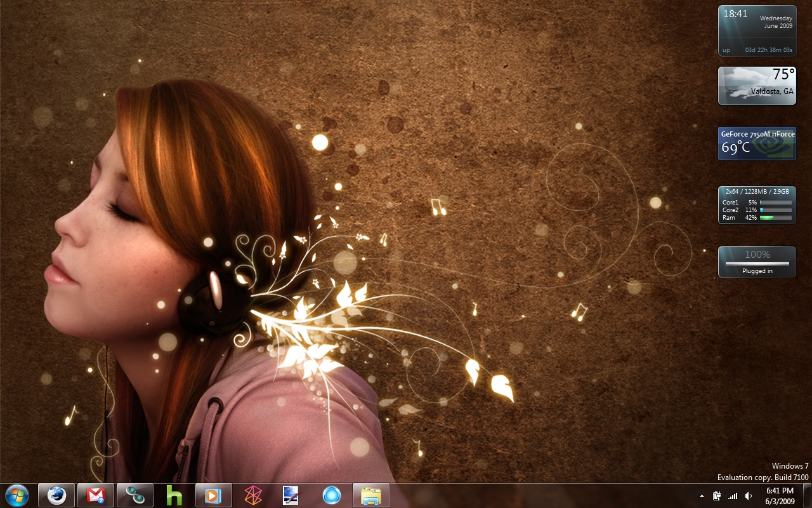Screen dimensions: 812x508
Task: Open the wireless network signal tray icon
Action: click(x=733, y=495)
